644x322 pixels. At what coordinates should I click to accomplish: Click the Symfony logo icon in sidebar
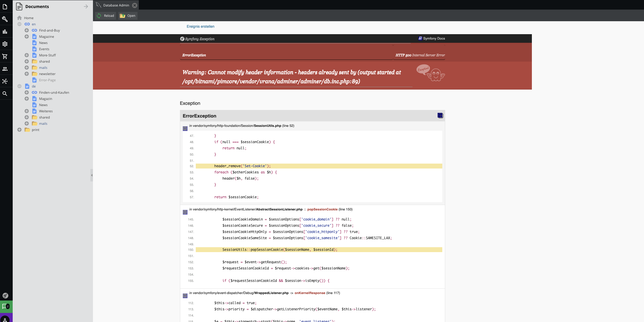[5, 295]
